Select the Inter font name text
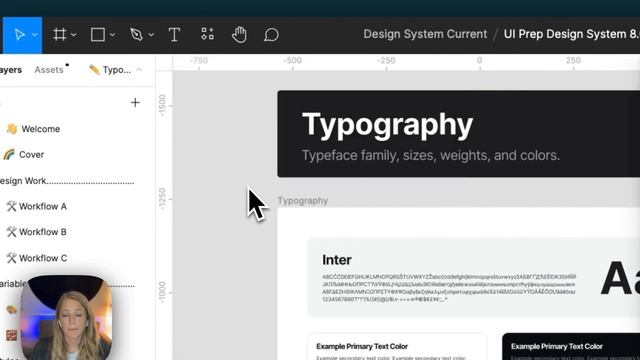Screen dimensions: 640x360 pos(337,260)
